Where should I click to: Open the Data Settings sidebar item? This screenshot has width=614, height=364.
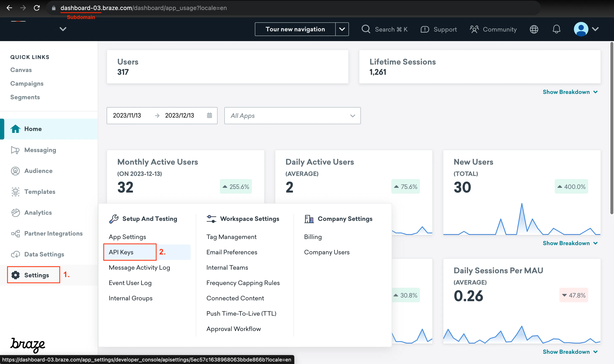pyautogui.click(x=44, y=254)
